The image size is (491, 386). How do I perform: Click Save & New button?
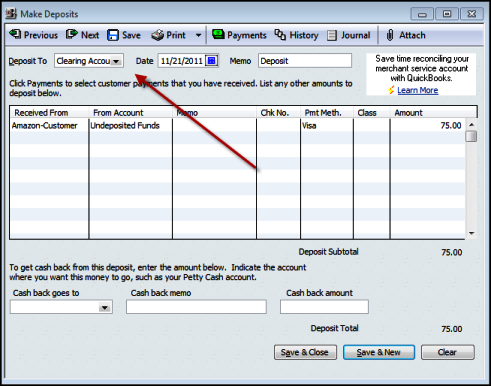(x=379, y=352)
